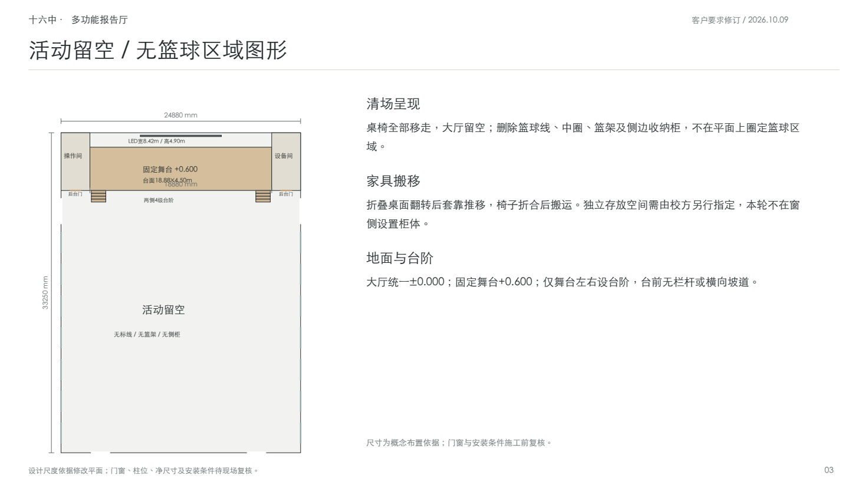Click the paragraph starting with 大厅统一±0.000
Screen dimensions: 868x488
(x=562, y=282)
